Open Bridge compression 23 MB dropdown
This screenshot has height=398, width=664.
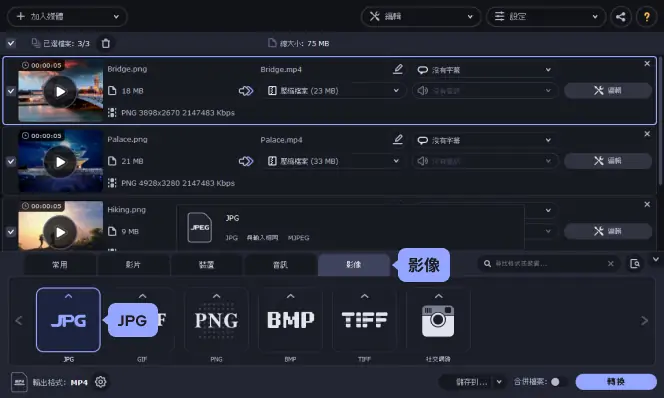(334, 91)
